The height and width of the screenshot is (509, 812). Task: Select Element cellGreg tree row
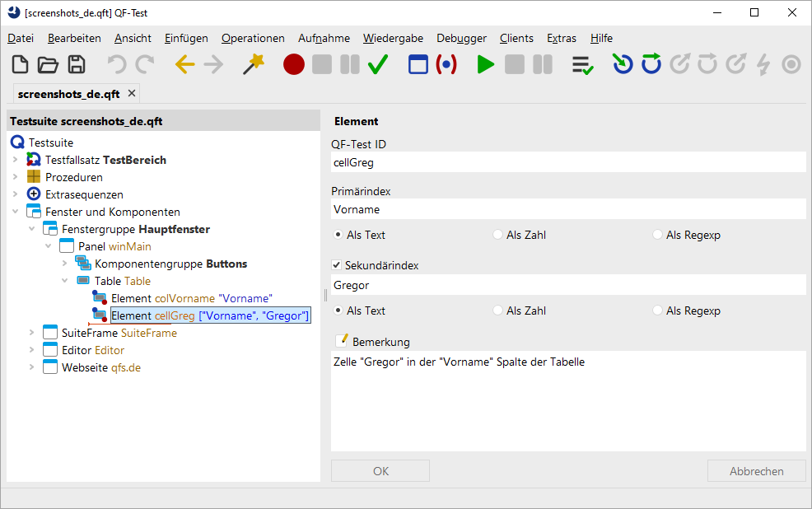(x=210, y=315)
